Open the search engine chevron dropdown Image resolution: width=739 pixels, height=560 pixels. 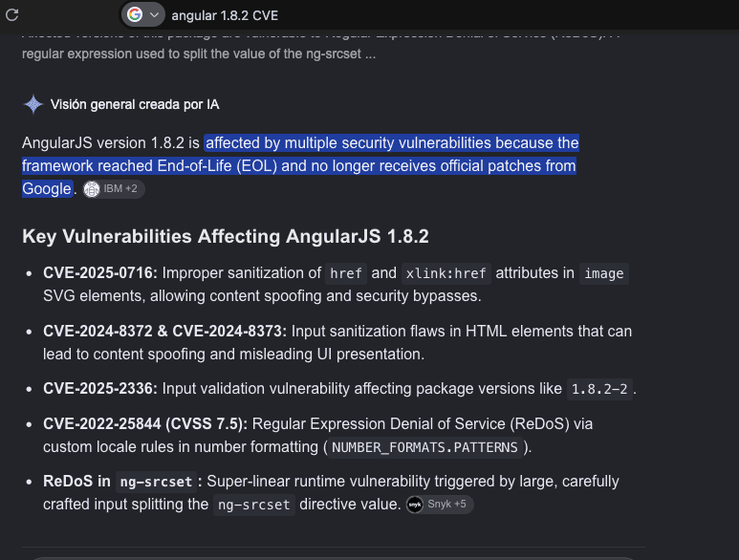154,15
